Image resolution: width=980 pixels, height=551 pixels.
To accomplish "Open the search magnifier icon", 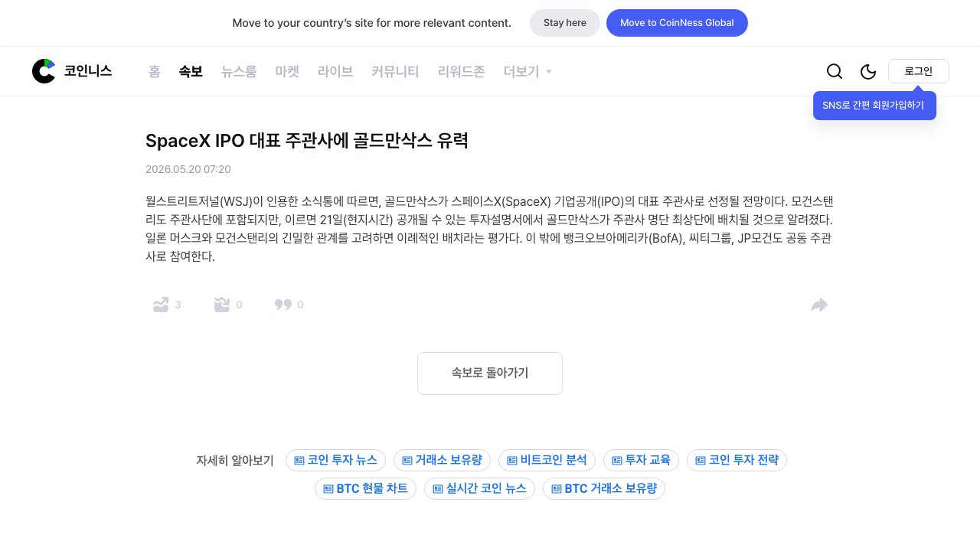I will coord(835,71).
